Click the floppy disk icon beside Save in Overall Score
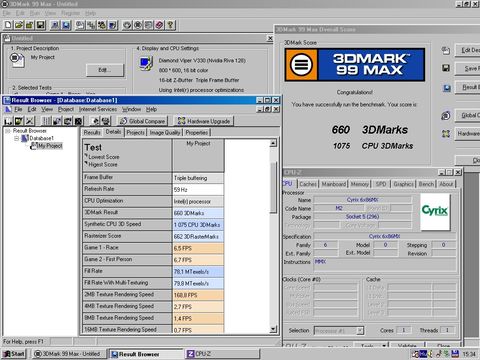The height and width of the screenshot is (360, 480). click(446, 68)
